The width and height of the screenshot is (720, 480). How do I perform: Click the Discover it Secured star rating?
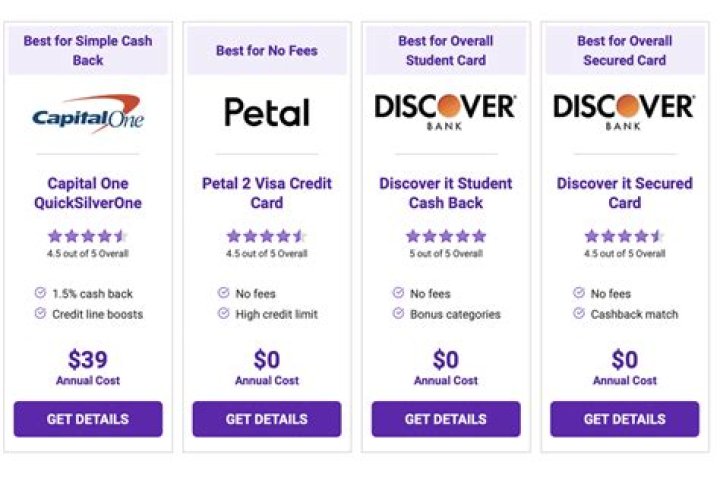pyautogui.click(x=624, y=237)
